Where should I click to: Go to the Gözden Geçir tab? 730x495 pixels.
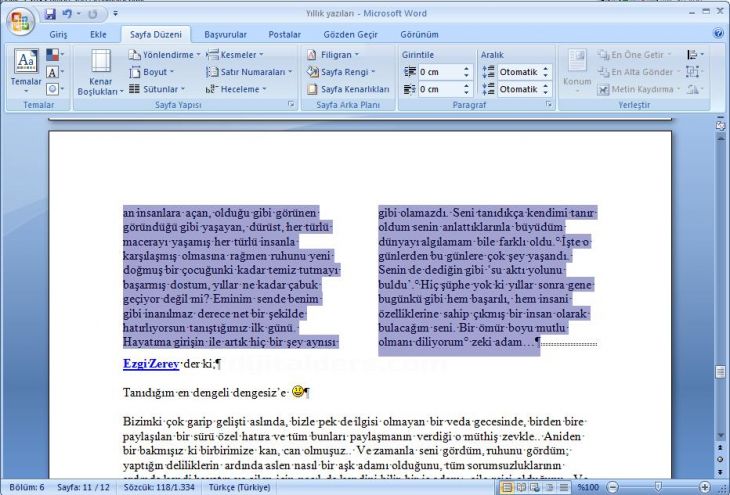pyautogui.click(x=351, y=34)
